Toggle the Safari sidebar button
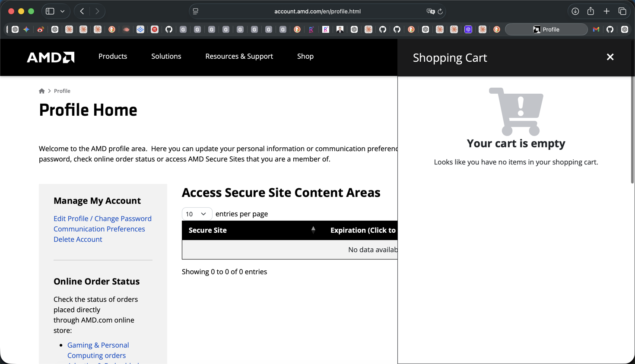This screenshot has height=364, width=635. (50, 11)
